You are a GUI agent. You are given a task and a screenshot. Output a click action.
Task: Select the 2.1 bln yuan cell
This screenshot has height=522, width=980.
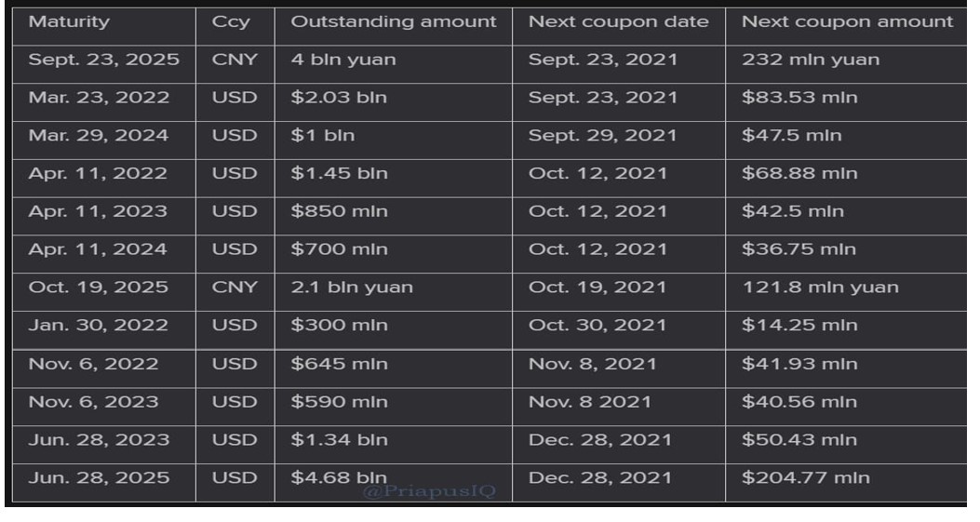coord(351,288)
